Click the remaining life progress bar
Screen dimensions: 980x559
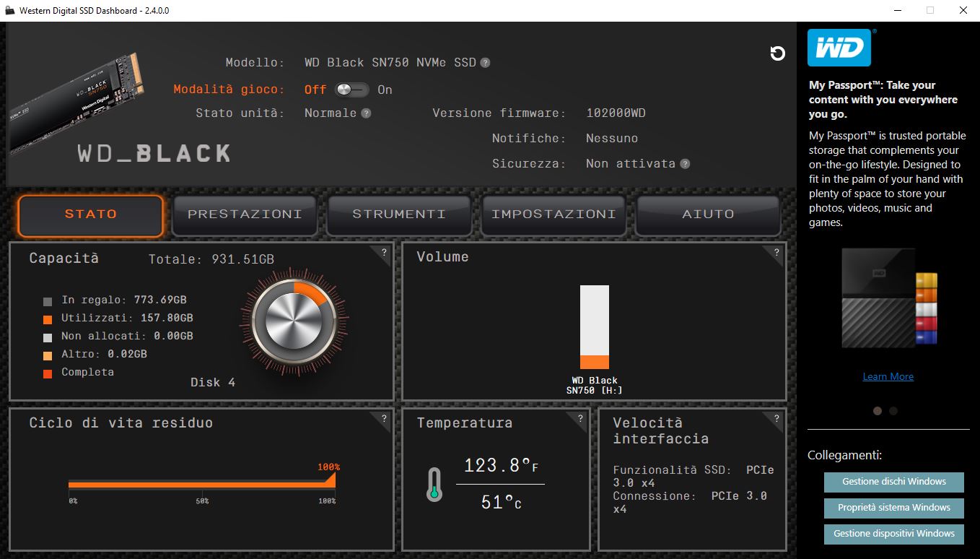click(202, 483)
